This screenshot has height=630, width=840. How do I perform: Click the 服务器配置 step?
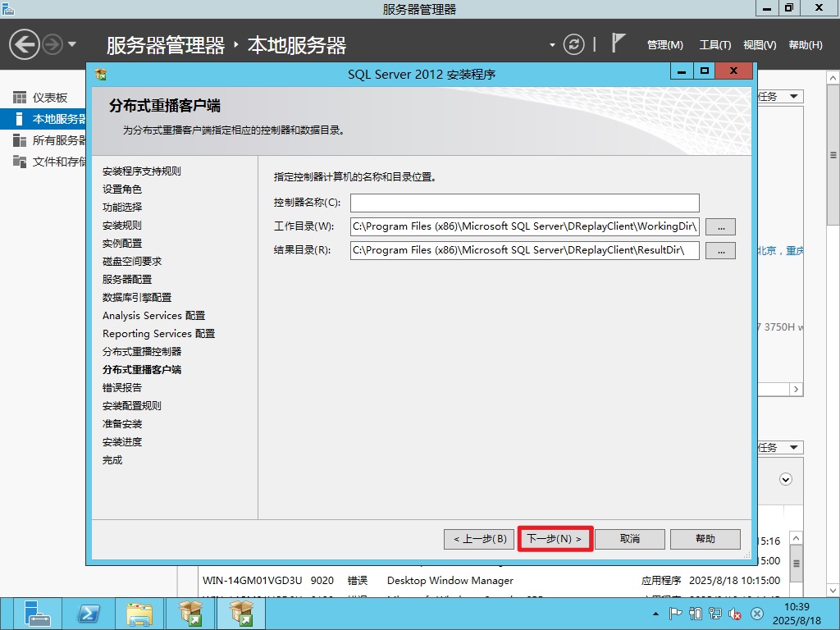tap(127, 279)
